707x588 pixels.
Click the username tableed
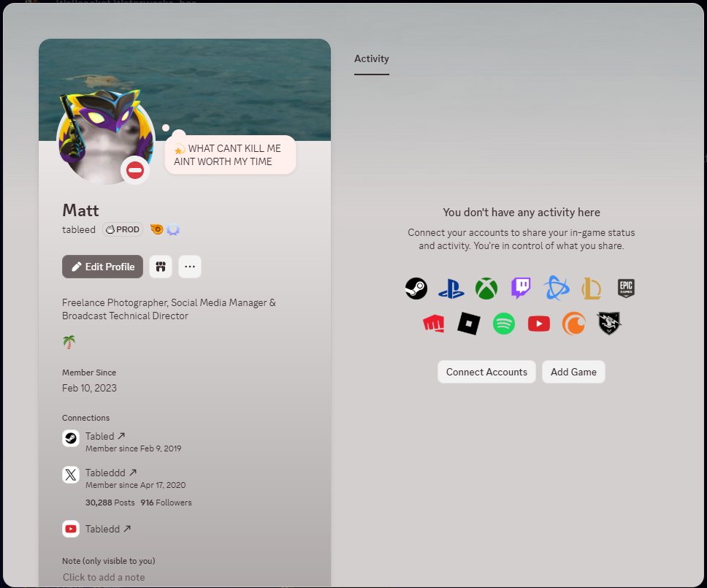(79, 229)
